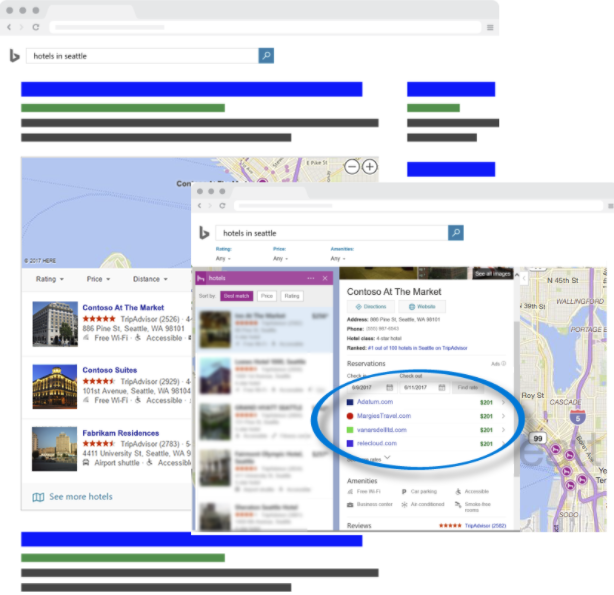
Task: Zoom in the map with the plus icon
Action: (370, 166)
